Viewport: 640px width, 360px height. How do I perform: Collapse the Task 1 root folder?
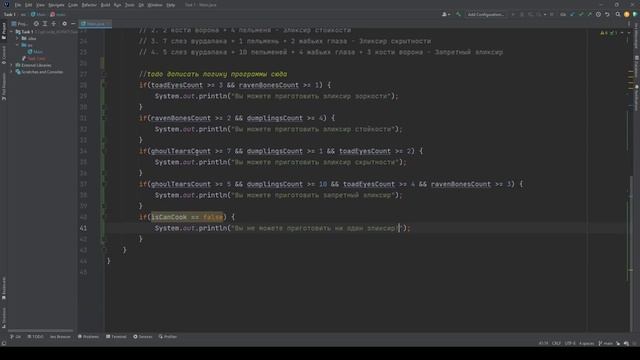click(x=12, y=31)
